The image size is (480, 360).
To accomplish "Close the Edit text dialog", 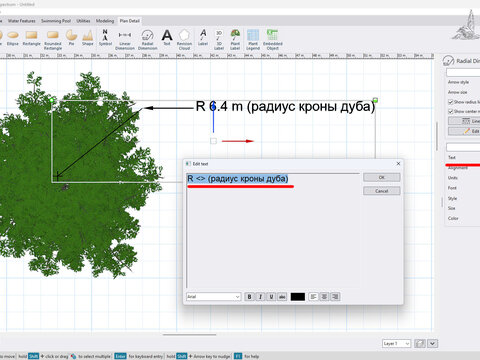I will pos(398,164).
